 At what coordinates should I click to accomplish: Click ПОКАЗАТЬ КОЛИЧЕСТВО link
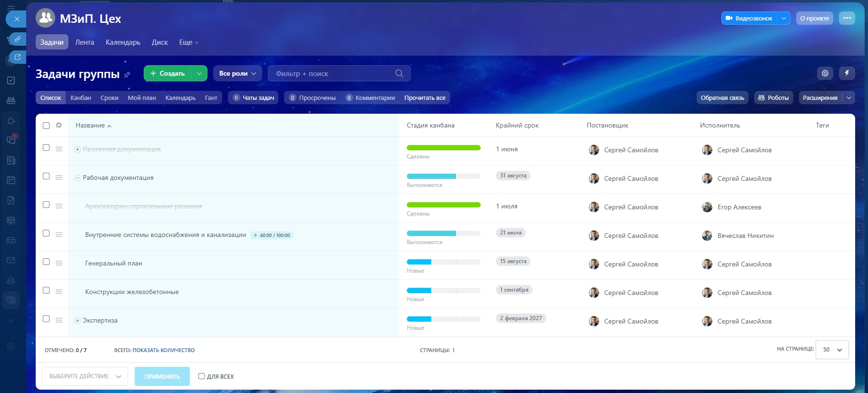[x=164, y=350]
